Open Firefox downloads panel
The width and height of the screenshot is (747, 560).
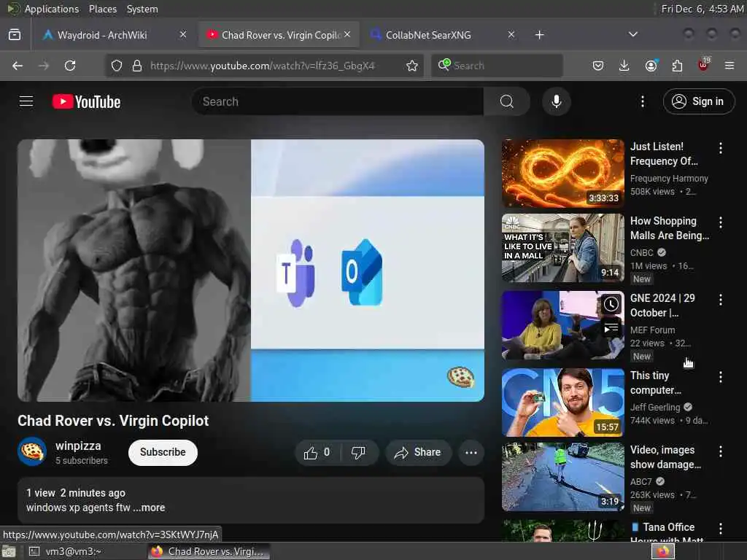point(624,66)
